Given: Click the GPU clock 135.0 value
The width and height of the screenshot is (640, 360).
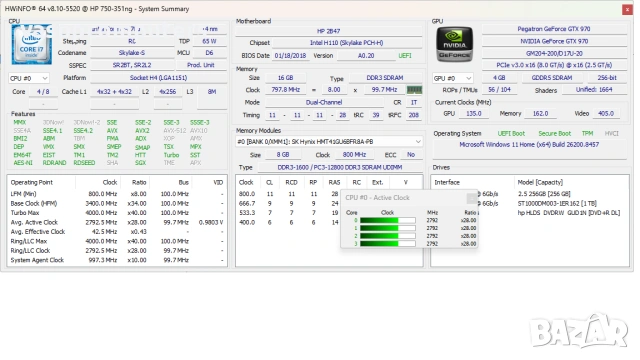Looking at the screenshot, I should click(473, 113).
